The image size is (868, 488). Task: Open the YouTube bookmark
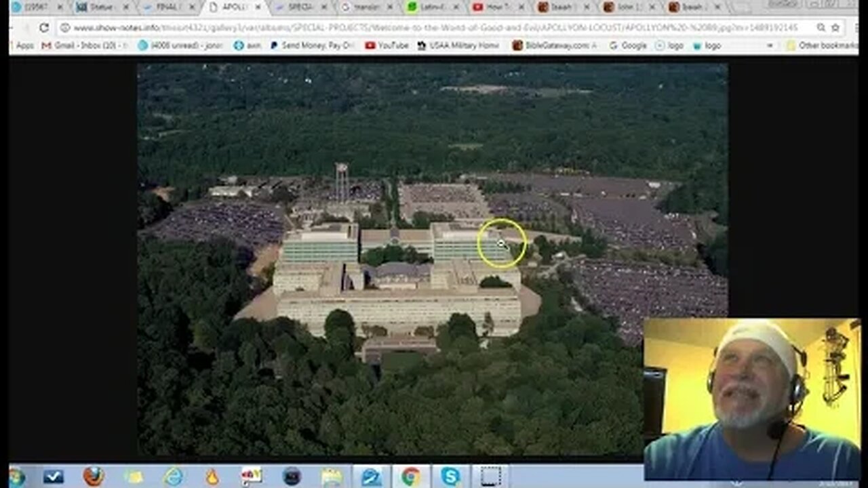tap(387, 45)
